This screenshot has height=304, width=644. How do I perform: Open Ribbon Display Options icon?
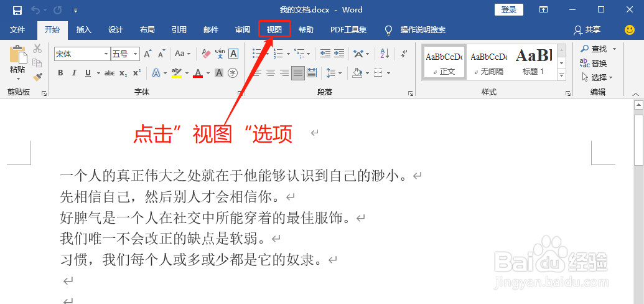tap(543, 9)
